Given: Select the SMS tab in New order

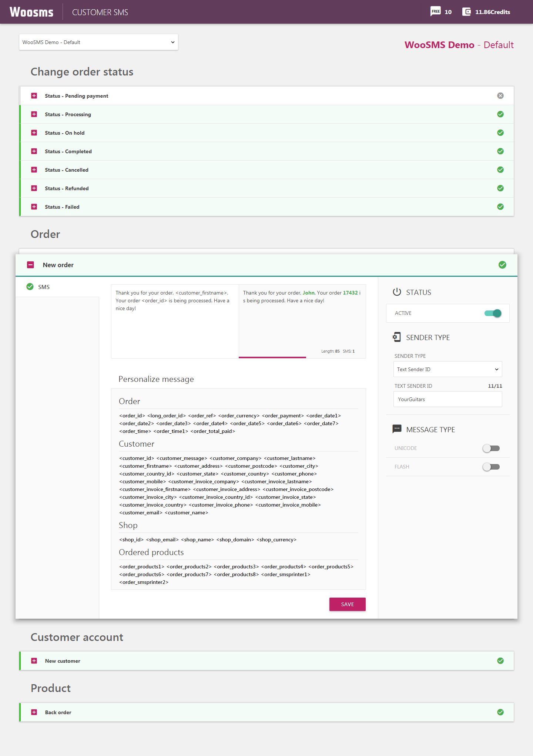Looking at the screenshot, I should 44,287.
